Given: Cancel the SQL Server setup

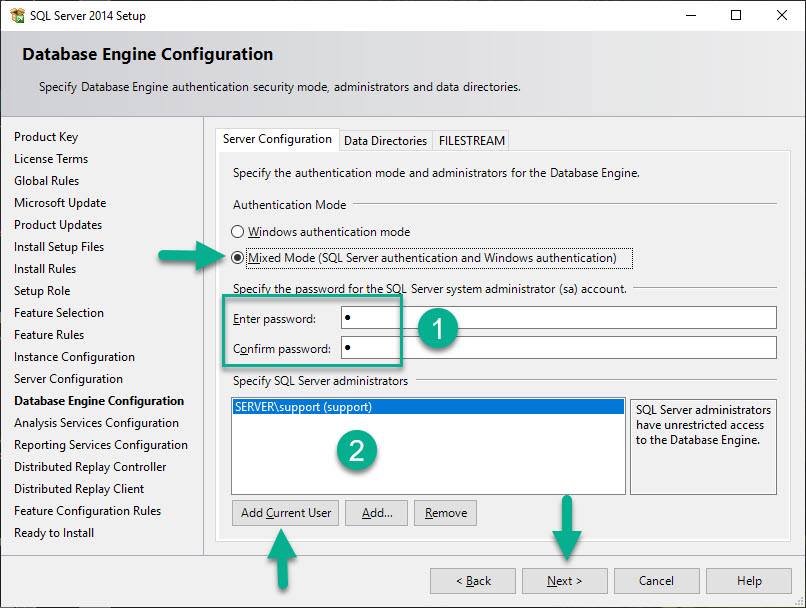Looking at the screenshot, I should [656, 581].
